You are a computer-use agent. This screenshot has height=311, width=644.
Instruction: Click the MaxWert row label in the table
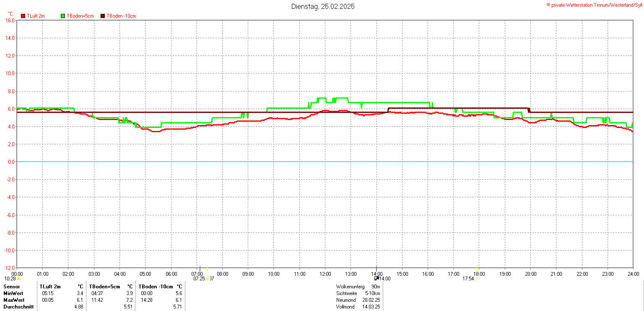tap(13, 300)
